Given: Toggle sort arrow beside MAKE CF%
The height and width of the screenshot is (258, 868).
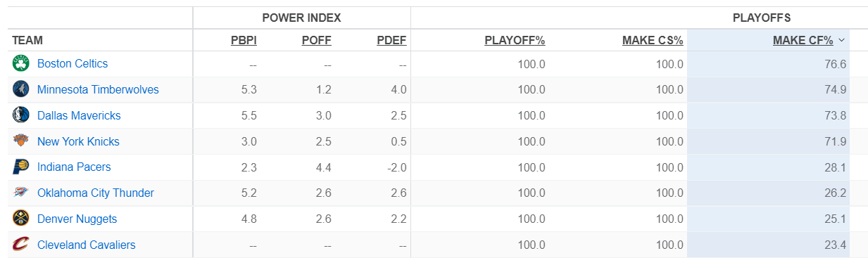Looking at the screenshot, I should pos(841,40).
